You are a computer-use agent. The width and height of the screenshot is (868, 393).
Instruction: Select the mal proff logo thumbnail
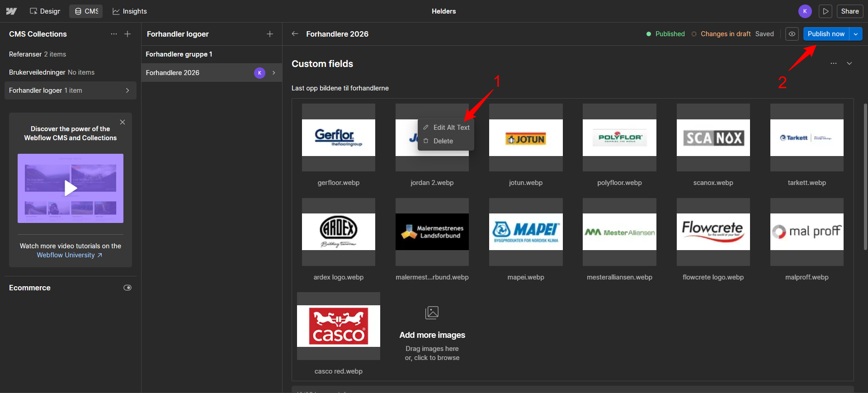pyautogui.click(x=807, y=232)
